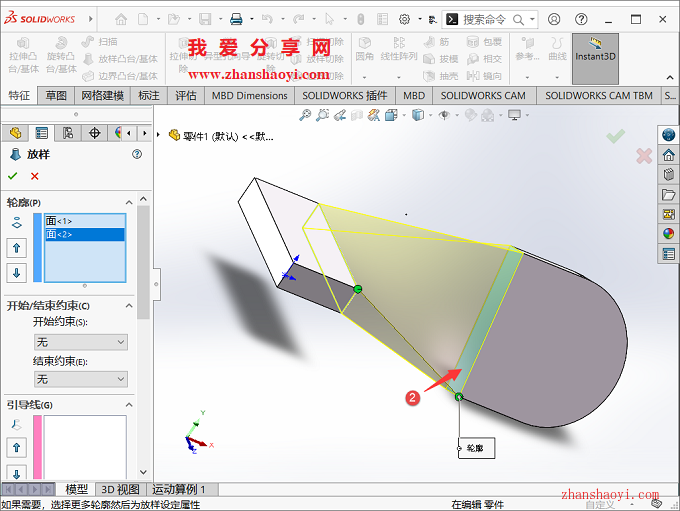
Task: Click the search commands input field
Action: (490, 19)
